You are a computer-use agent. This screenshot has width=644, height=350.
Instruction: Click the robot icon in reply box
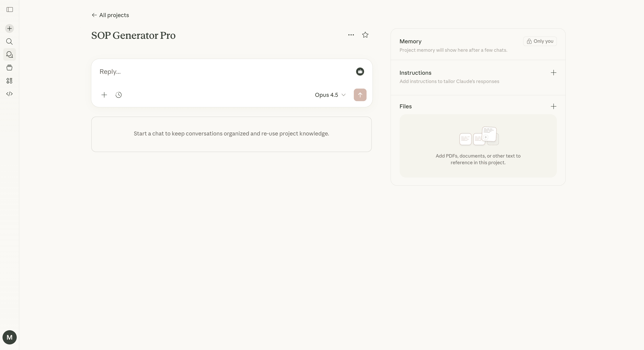click(x=360, y=72)
